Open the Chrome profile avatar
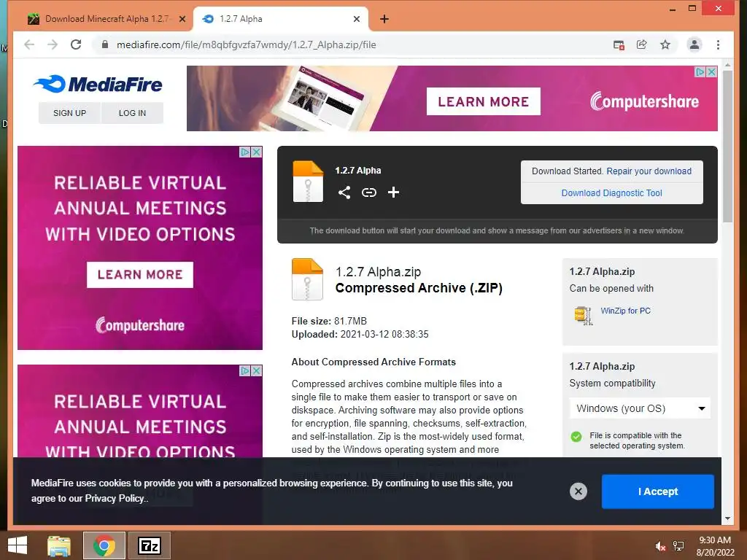 (x=694, y=44)
